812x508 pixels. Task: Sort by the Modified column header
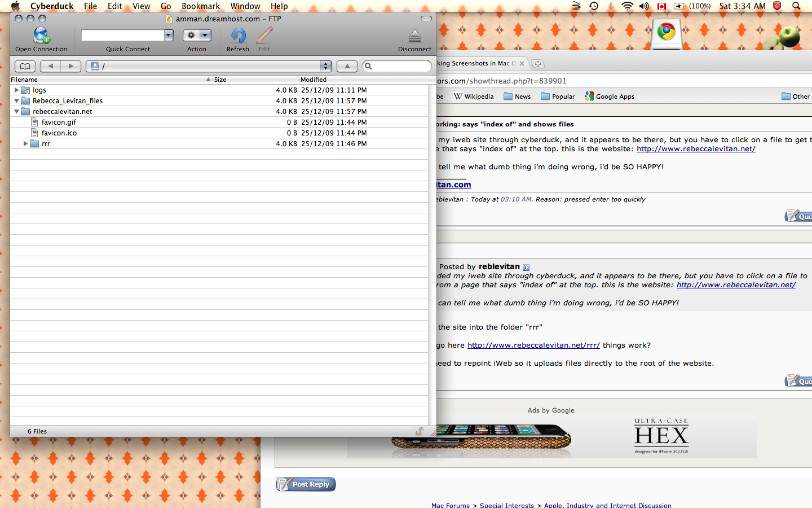click(364, 80)
